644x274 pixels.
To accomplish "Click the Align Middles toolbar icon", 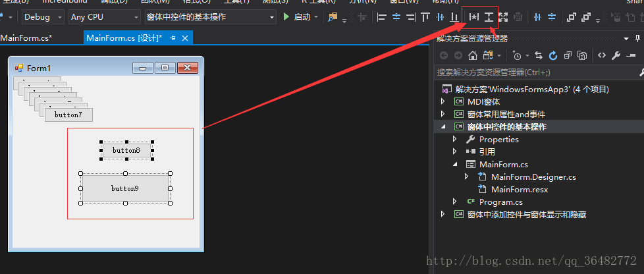I will click(x=440, y=17).
